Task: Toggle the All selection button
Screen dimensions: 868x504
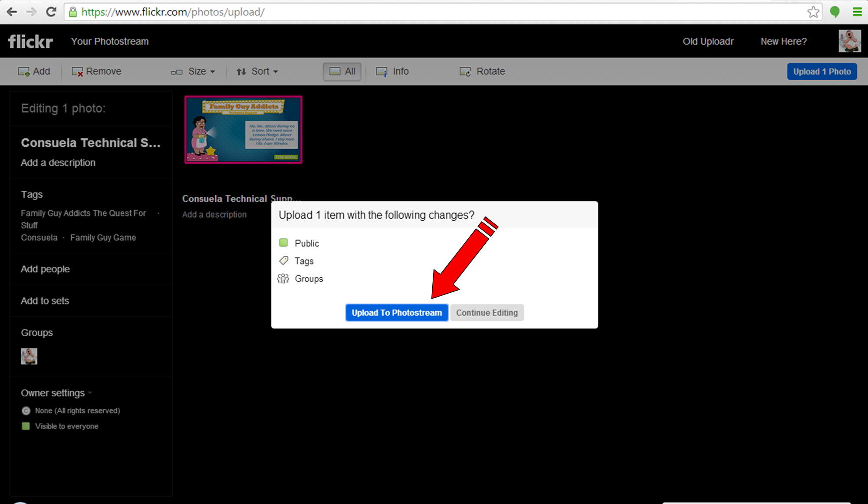Action: [x=342, y=72]
